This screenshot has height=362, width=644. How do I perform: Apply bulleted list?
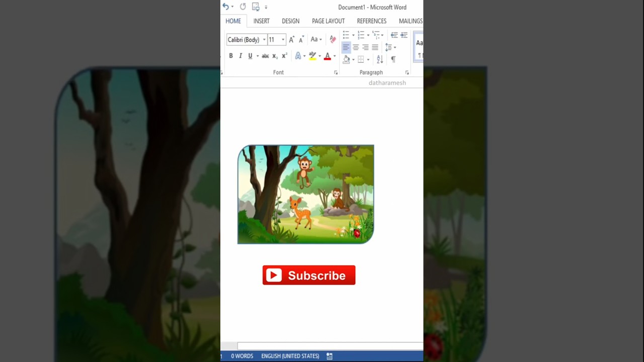(346, 35)
